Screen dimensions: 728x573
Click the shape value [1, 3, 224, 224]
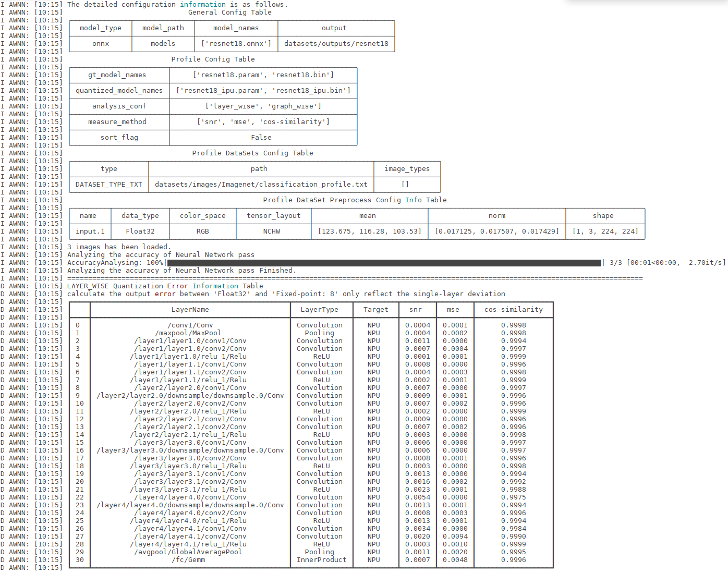click(605, 231)
